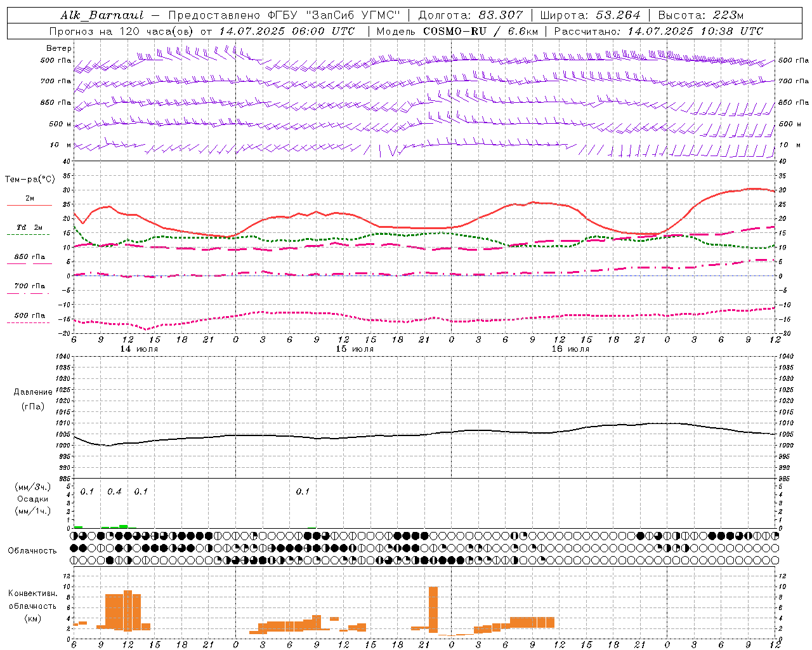Image resolution: width=812 pixels, height=650 pixels.
Task: Click the '500 гПа' temperature legend entry
Action: (30, 315)
